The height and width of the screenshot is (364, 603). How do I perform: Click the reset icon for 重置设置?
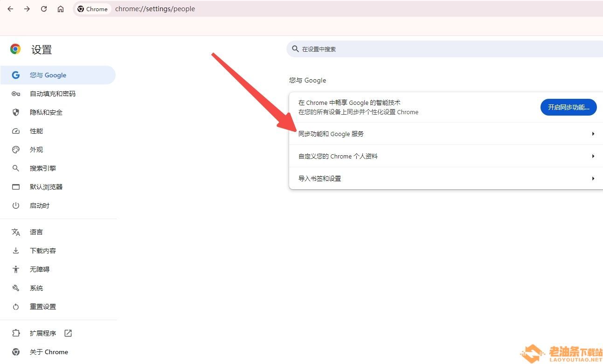pyautogui.click(x=16, y=307)
